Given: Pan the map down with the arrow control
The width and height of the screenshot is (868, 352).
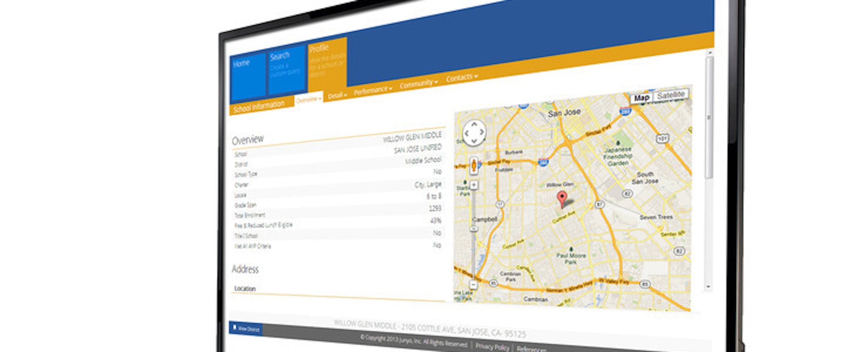Looking at the screenshot, I should click(x=474, y=141).
